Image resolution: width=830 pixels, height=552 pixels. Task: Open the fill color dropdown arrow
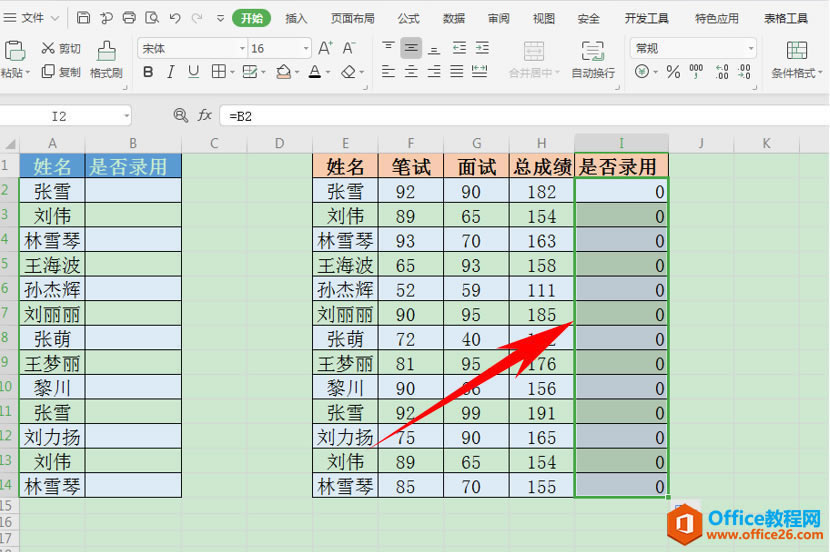[297, 73]
